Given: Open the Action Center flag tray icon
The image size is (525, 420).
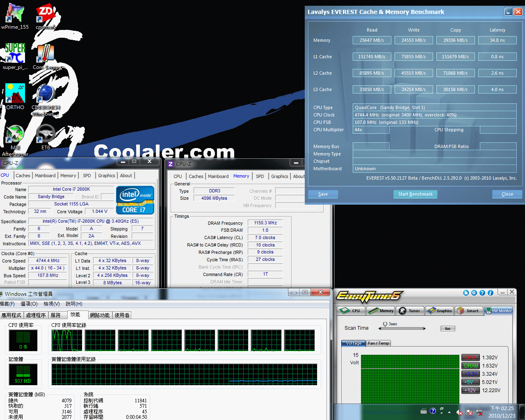Looking at the screenshot, I should coord(469,412).
